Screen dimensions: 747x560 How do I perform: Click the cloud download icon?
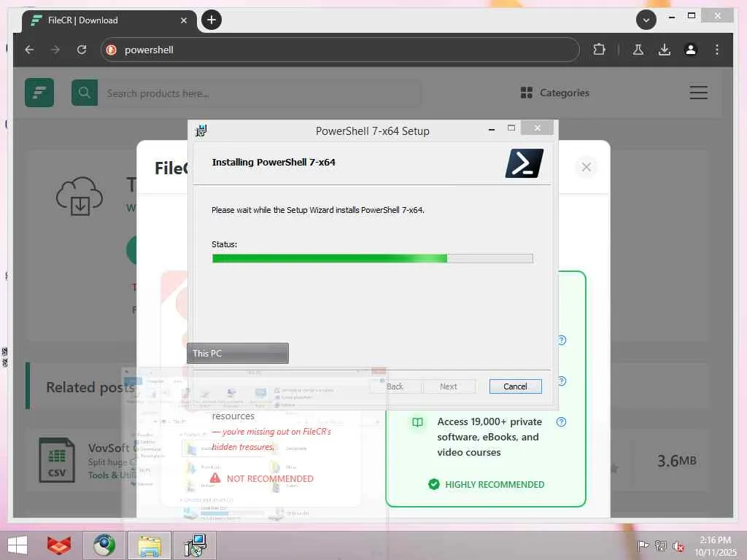pos(80,196)
